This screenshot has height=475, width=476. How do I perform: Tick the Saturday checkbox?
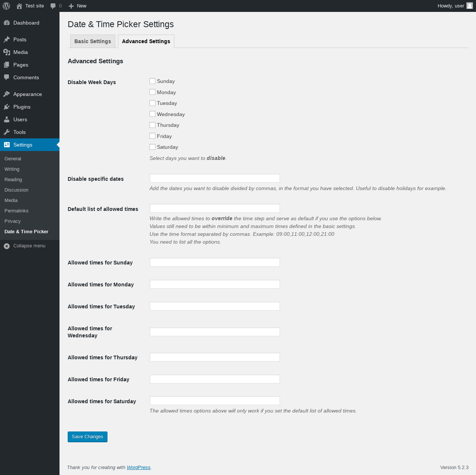point(152,147)
